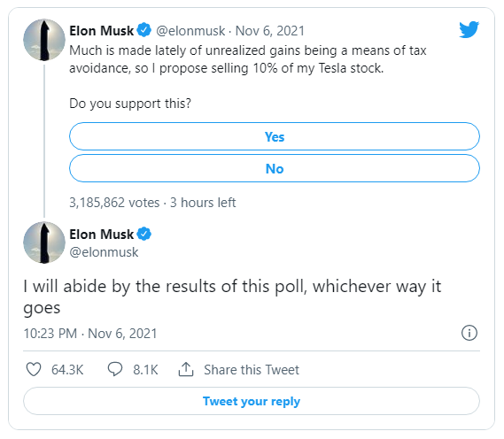This screenshot has width=504, height=439.
Task: Click the Twitter bird logo
Action: 469,29
